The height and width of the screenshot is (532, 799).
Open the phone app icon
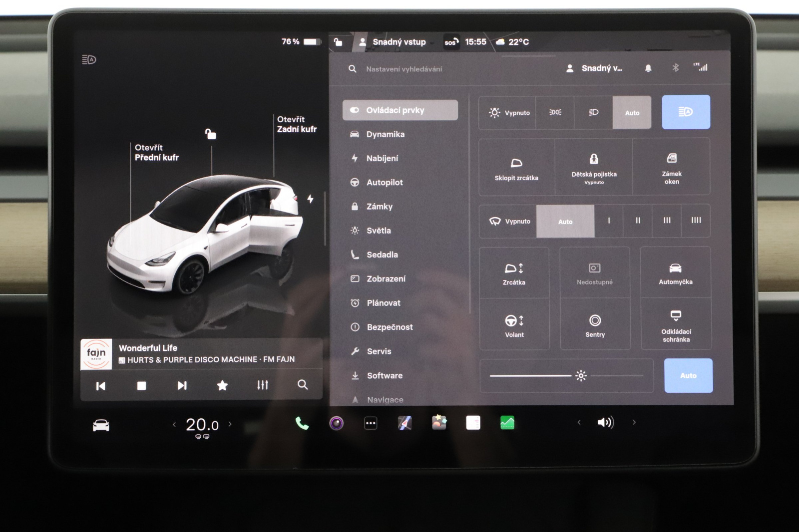coord(302,424)
